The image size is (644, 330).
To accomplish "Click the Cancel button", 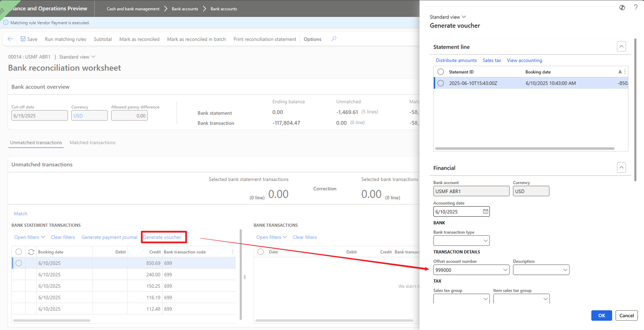I will coord(626,315).
